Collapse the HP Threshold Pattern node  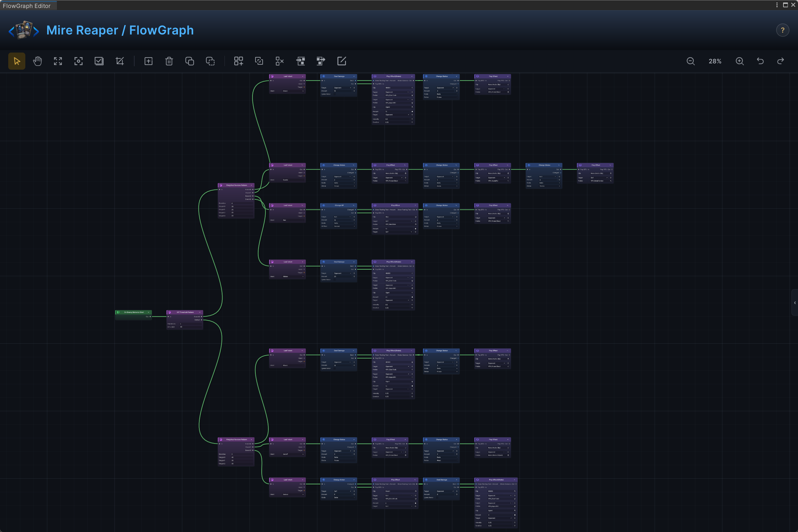click(199, 312)
